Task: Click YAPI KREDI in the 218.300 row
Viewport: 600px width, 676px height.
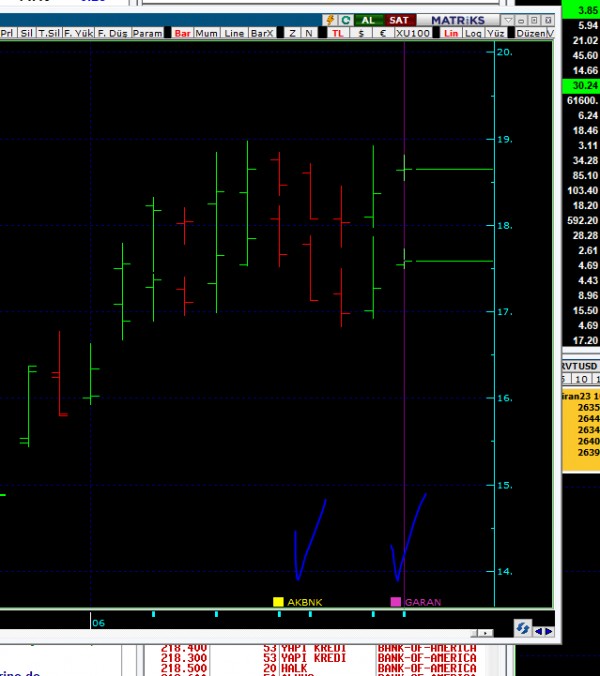Action: tap(314, 658)
